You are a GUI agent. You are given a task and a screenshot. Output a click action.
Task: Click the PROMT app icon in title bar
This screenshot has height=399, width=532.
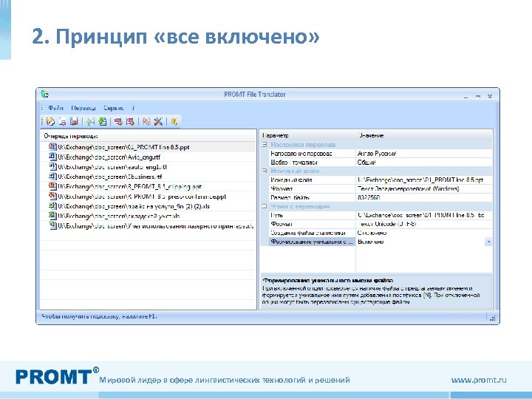coord(45,94)
